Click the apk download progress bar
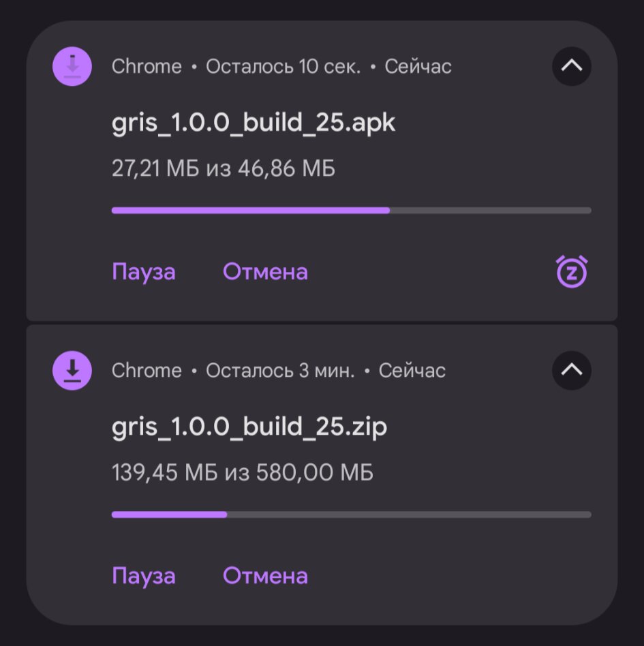This screenshot has width=644, height=646. click(x=352, y=211)
